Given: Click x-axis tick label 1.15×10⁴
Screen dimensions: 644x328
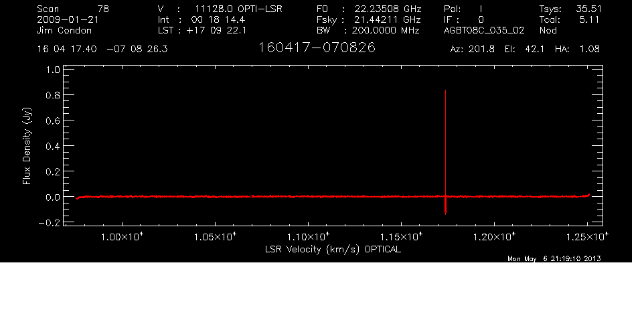Looking at the screenshot, I should (401, 236).
